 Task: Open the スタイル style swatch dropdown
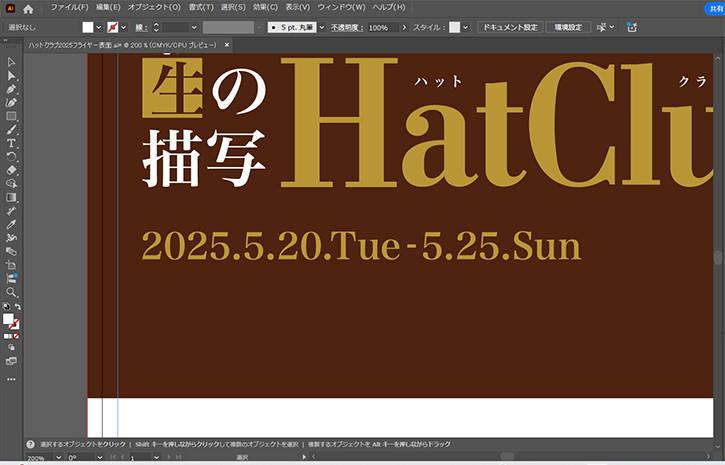click(x=466, y=27)
